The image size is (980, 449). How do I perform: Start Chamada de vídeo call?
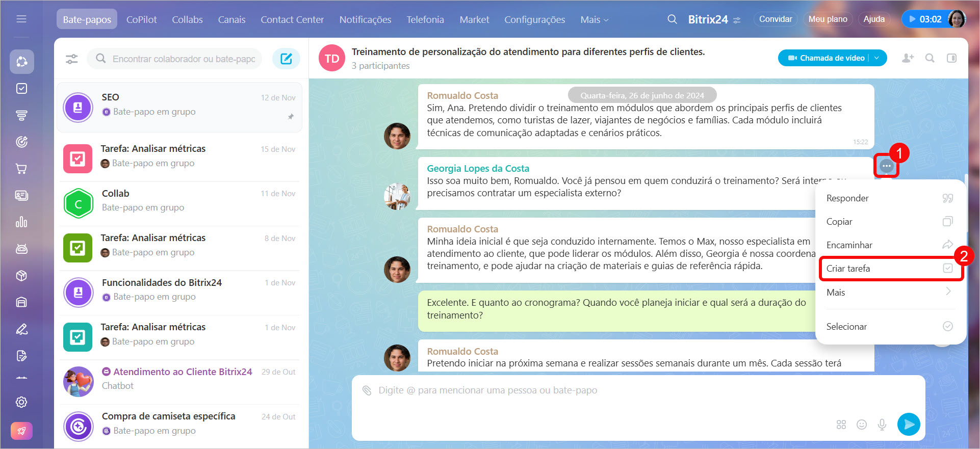tap(826, 58)
